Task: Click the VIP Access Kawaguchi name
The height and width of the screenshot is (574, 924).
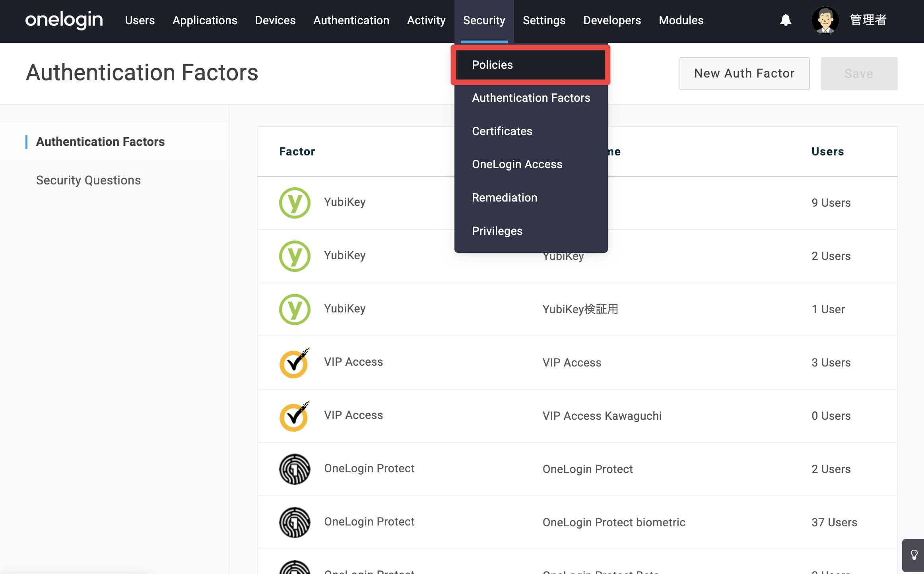Action: point(602,416)
